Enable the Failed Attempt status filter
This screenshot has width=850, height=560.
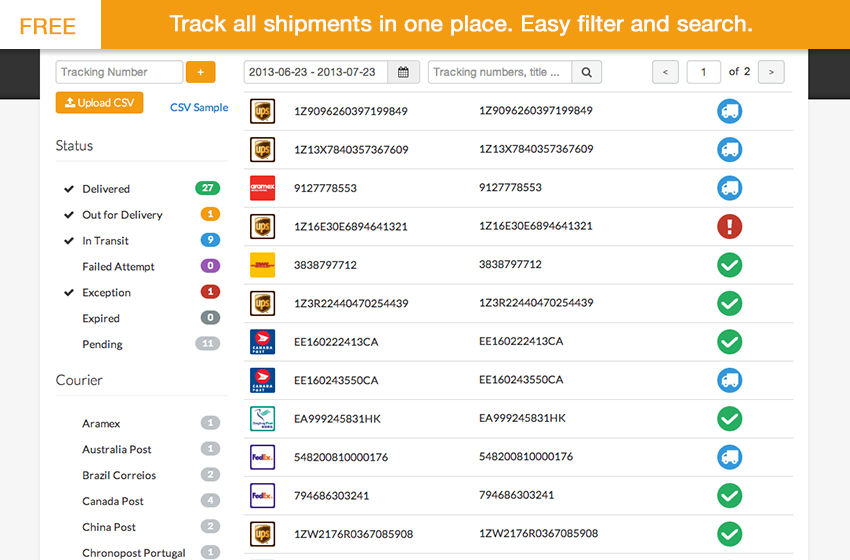pos(118,267)
